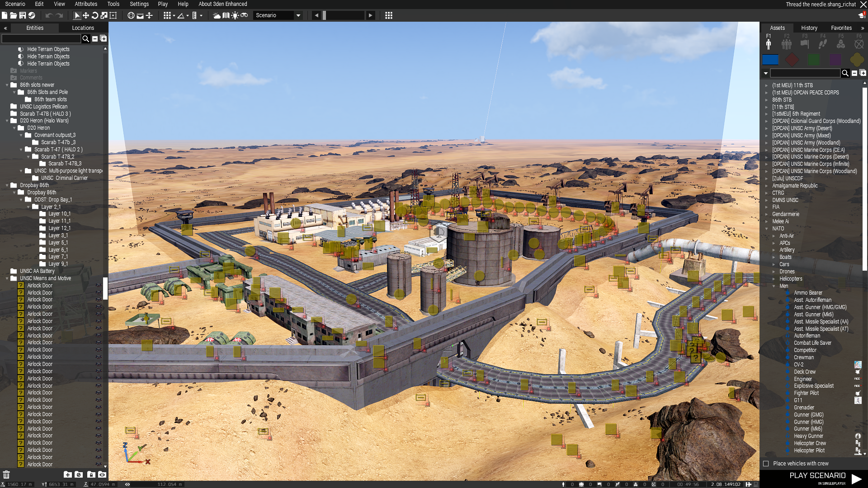
Task: Save the scenario with the floppy icon
Action: point(23,15)
